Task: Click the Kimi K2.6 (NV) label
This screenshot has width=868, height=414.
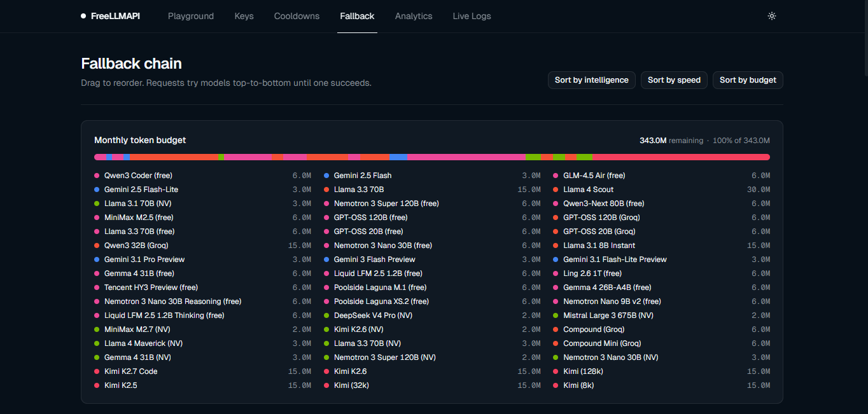Action: (359, 329)
